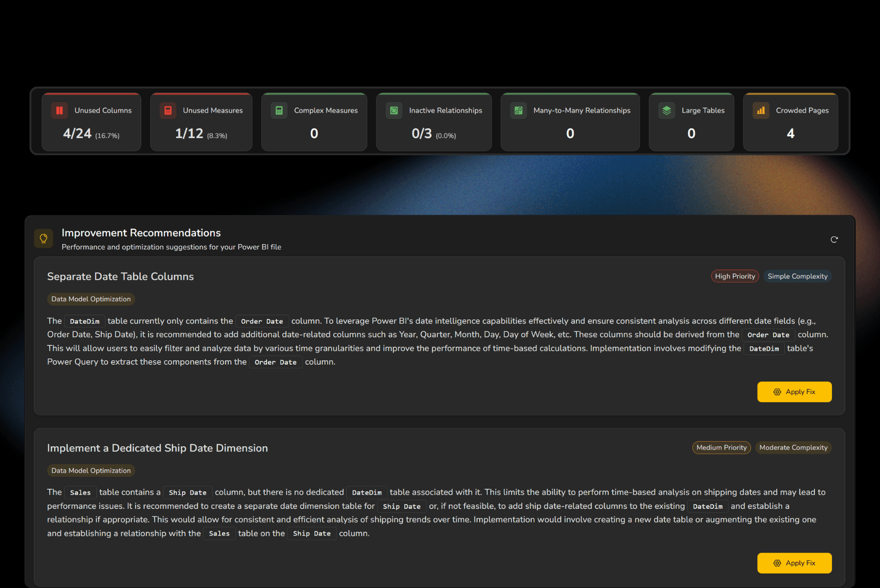
Task: Click the (16.7%) percentage in Unused Columns
Action: [x=107, y=136]
